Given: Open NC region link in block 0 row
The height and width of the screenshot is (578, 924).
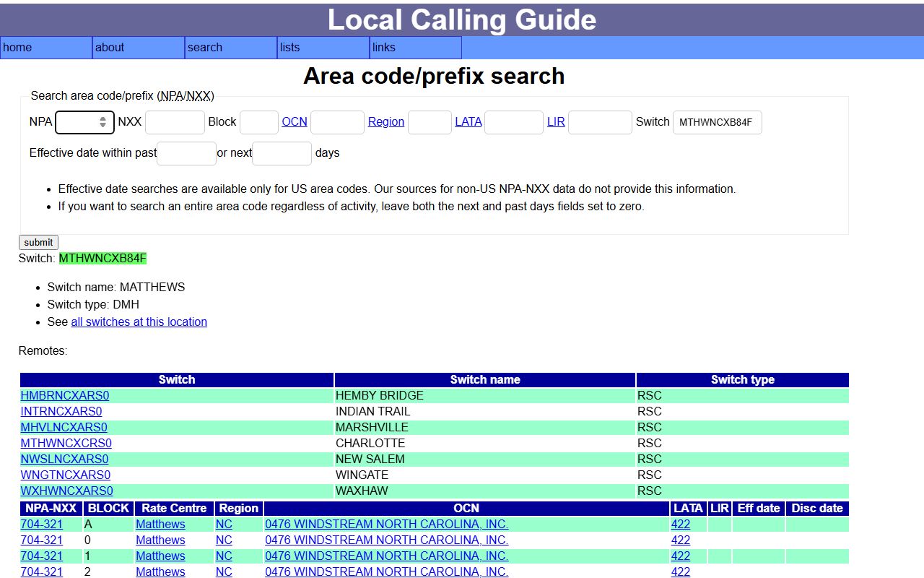Looking at the screenshot, I should pyautogui.click(x=224, y=540).
